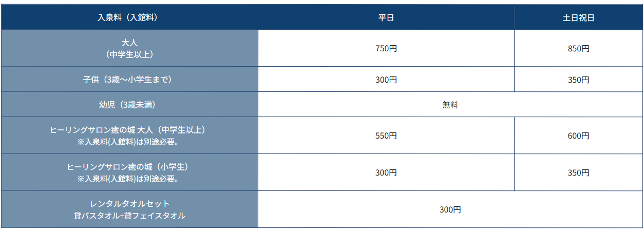Click the 小学生 salon holiday price 350円
This screenshot has width=644, height=232.
point(578,173)
